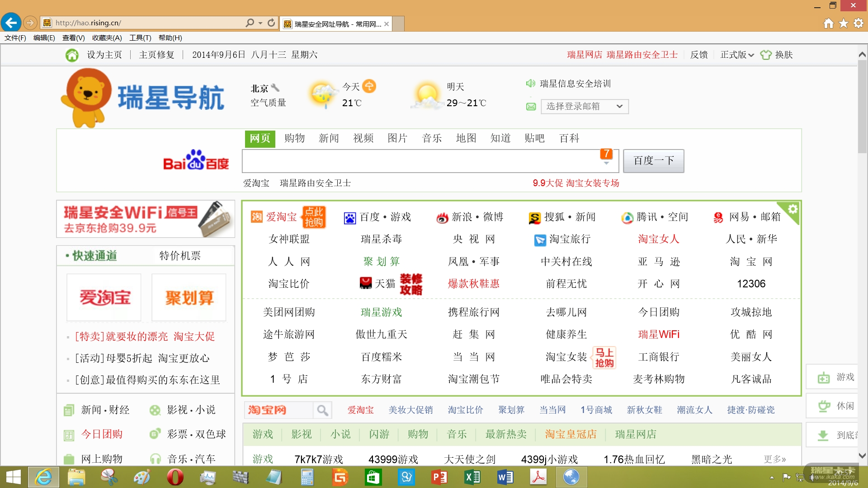This screenshot has width=868, height=488.
Task: Click the refresh icon in address bar
Action: [x=271, y=23]
